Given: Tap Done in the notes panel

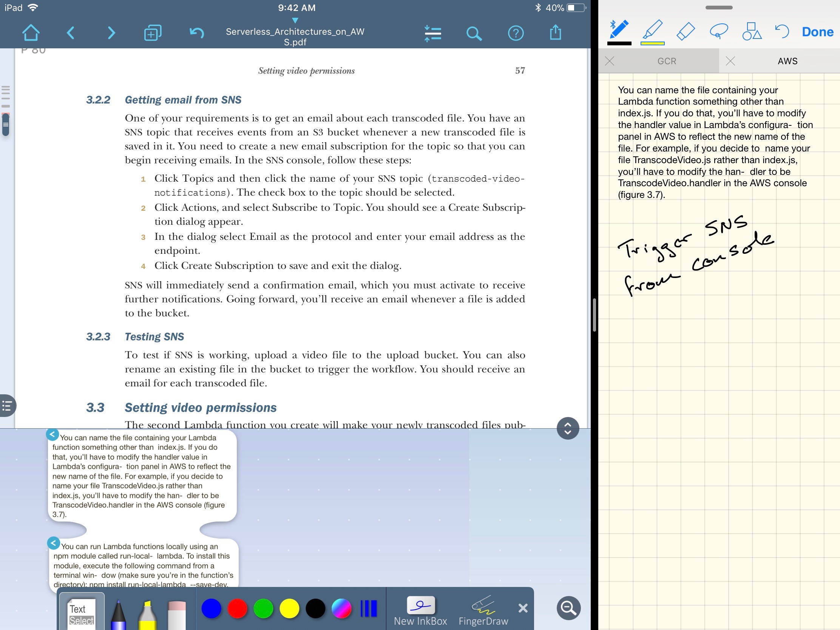Looking at the screenshot, I should (x=818, y=32).
